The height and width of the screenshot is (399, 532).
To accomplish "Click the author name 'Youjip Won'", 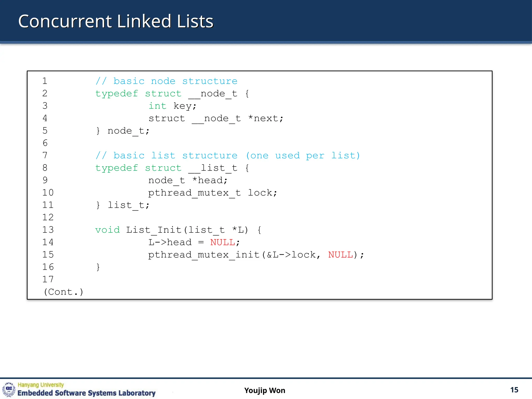I will click(264, 390).
